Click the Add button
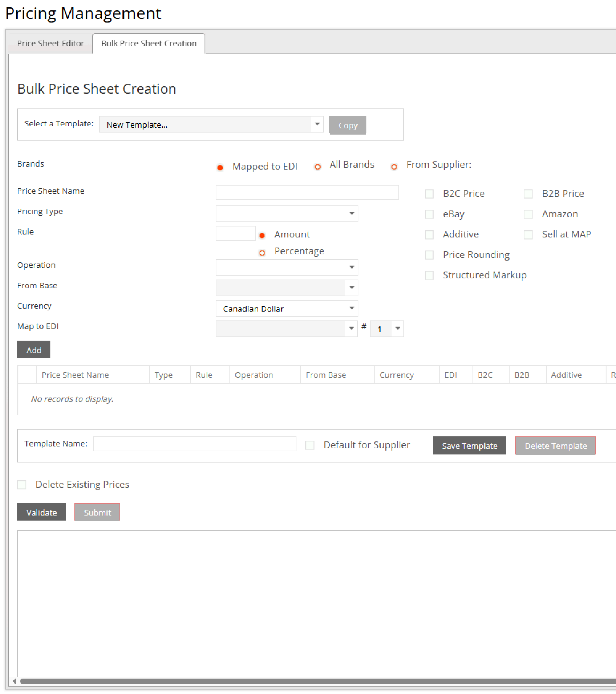The height and width of the screenshot is (694, 616). [33, 350]
